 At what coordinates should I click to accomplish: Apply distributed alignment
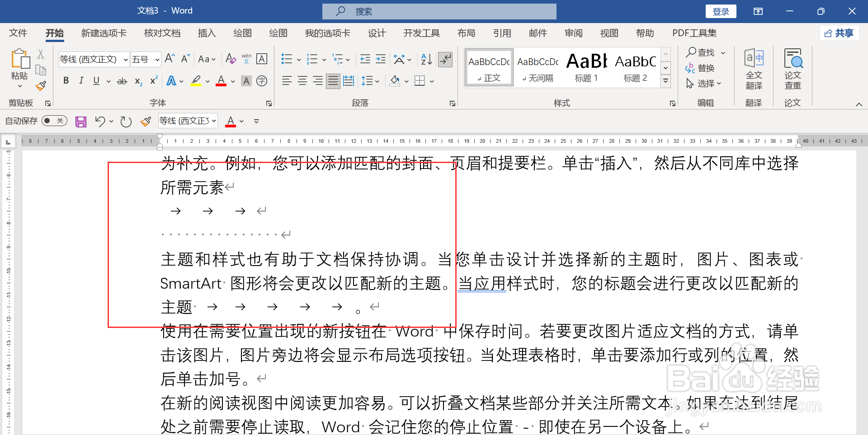coord(349,81)
